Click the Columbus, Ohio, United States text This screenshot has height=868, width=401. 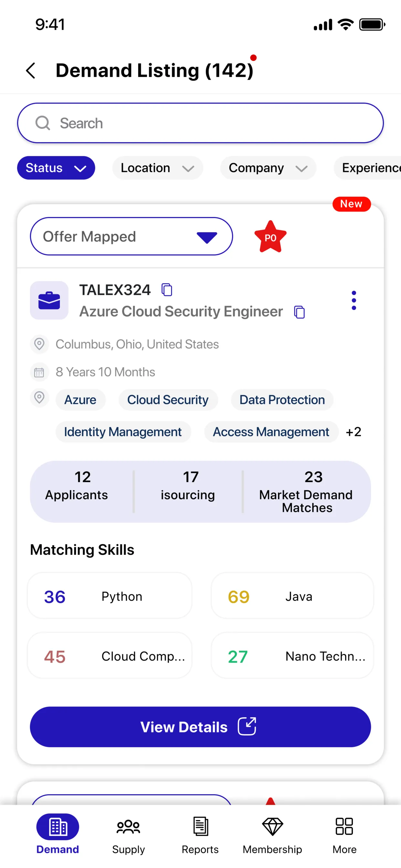(x=137, y=344)
